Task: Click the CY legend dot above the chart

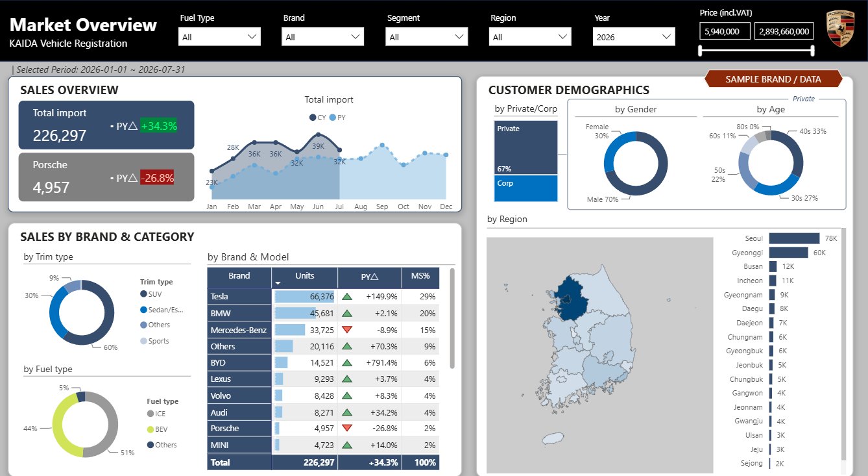Action: (313, 118)
